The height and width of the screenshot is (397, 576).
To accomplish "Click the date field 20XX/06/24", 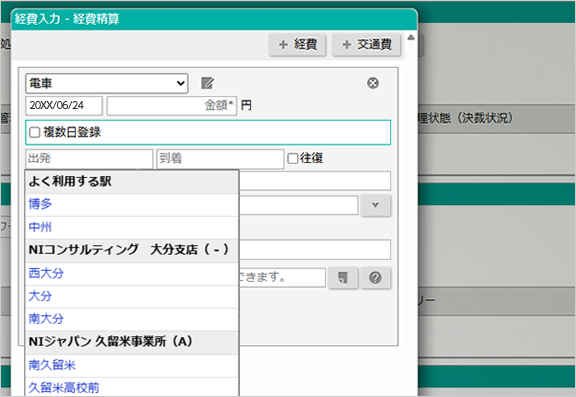I will click(x=64, y=106).
